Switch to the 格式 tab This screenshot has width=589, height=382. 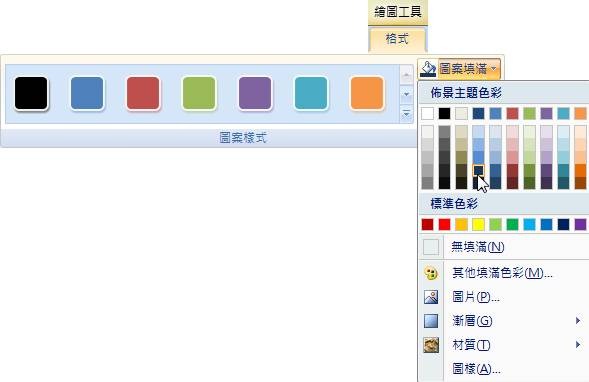pyautogui.click(x=397, y=39)
